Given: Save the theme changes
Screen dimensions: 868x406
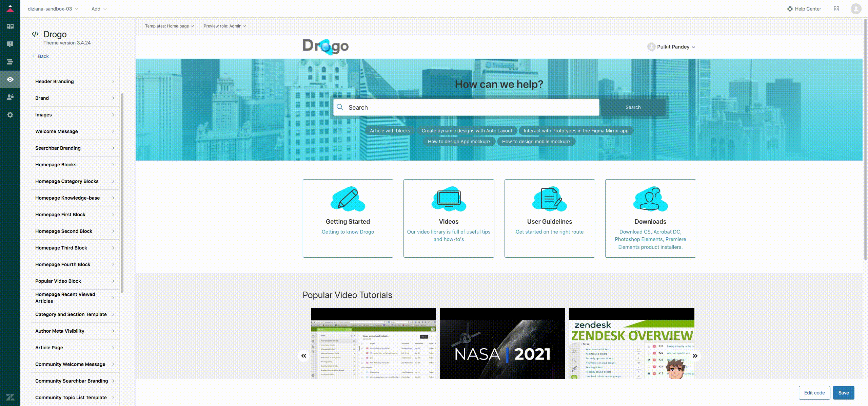Looking at the screenshot, I should [844, 393].
